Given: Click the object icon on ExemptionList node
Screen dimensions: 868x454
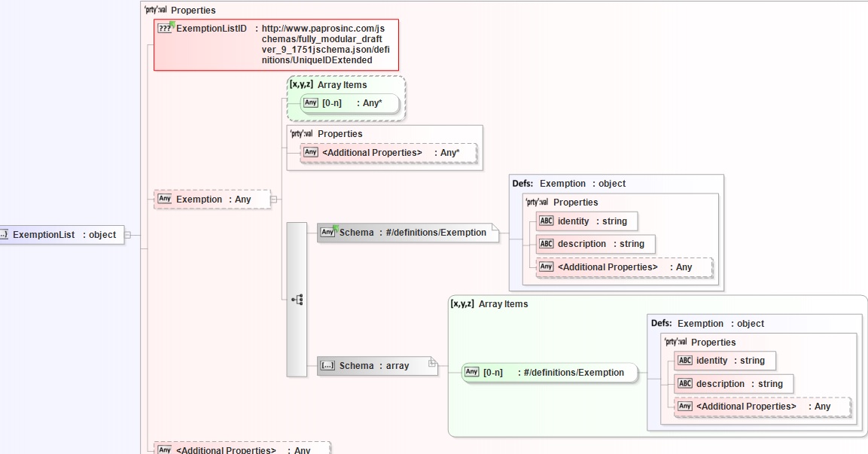Looking at the screenshot, I should coord(2,235).
